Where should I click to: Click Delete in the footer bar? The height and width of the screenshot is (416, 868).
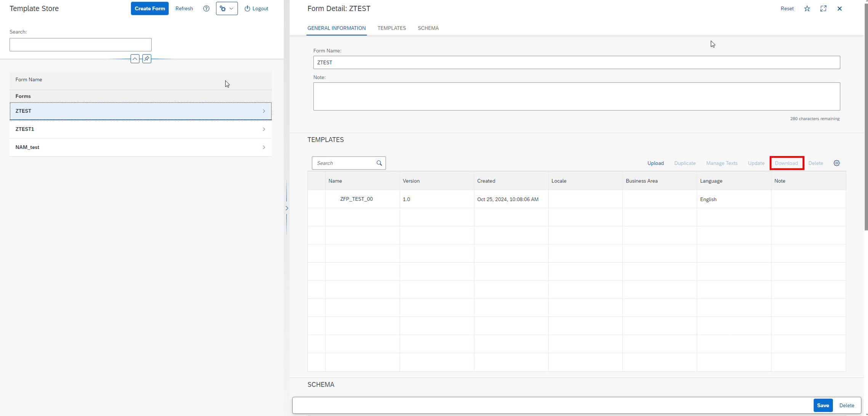pos(847,405)
